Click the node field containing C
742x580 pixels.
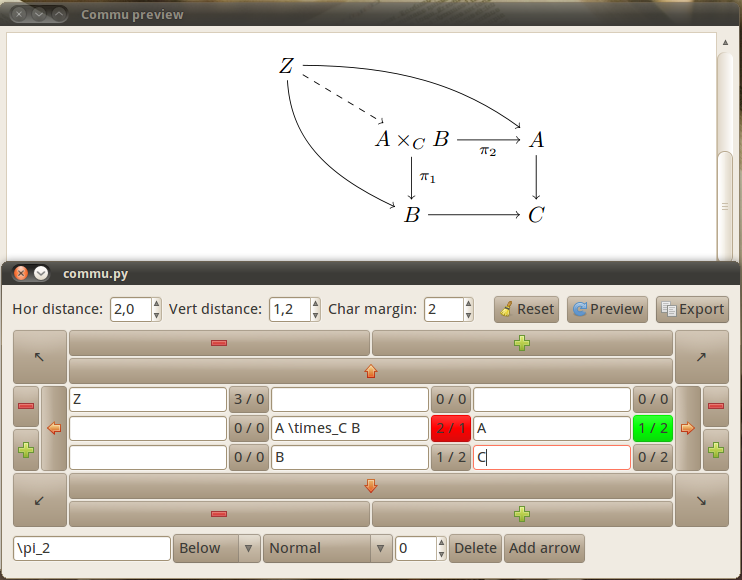[x=552, y=457]
